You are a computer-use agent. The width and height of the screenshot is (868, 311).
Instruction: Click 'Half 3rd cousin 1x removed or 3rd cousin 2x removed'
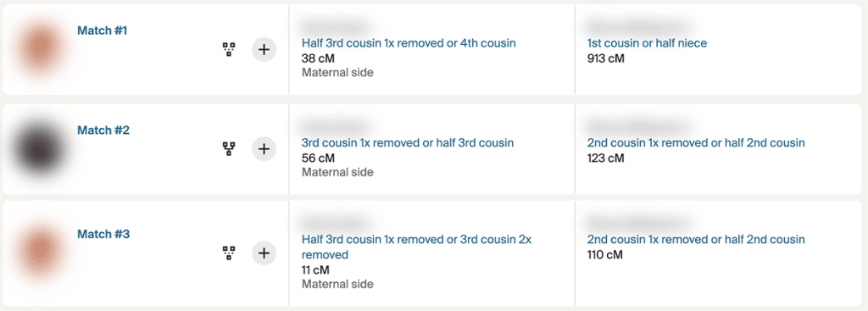tap(416, 247)
